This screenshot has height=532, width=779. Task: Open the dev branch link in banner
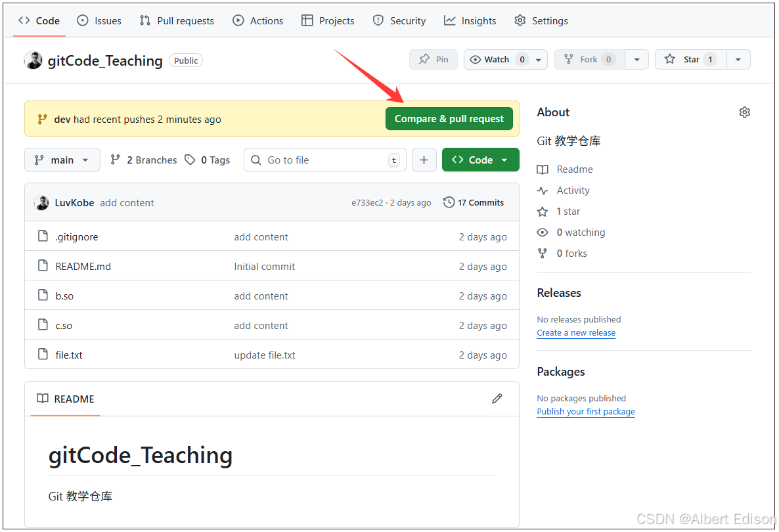[62, 120]
